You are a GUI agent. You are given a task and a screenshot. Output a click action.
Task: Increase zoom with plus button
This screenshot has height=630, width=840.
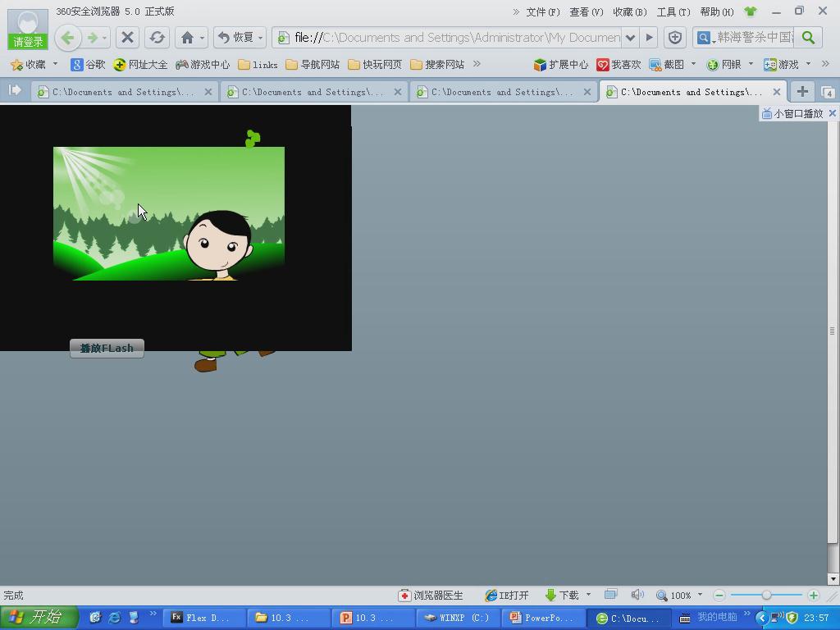click(813, 596)
